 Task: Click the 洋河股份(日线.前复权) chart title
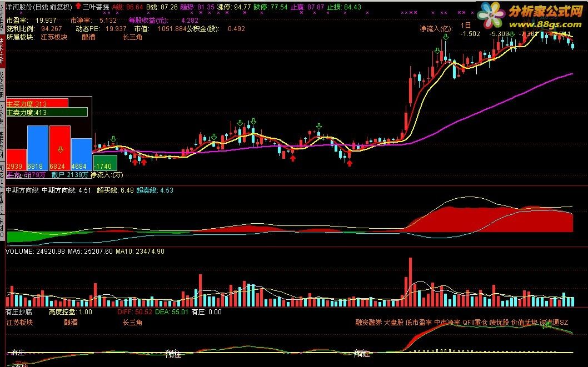click(39, 7)
